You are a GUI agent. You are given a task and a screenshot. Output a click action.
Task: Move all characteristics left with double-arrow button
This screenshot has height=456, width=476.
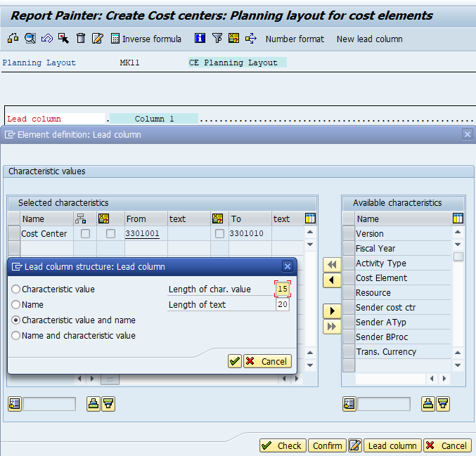[330, 264]
